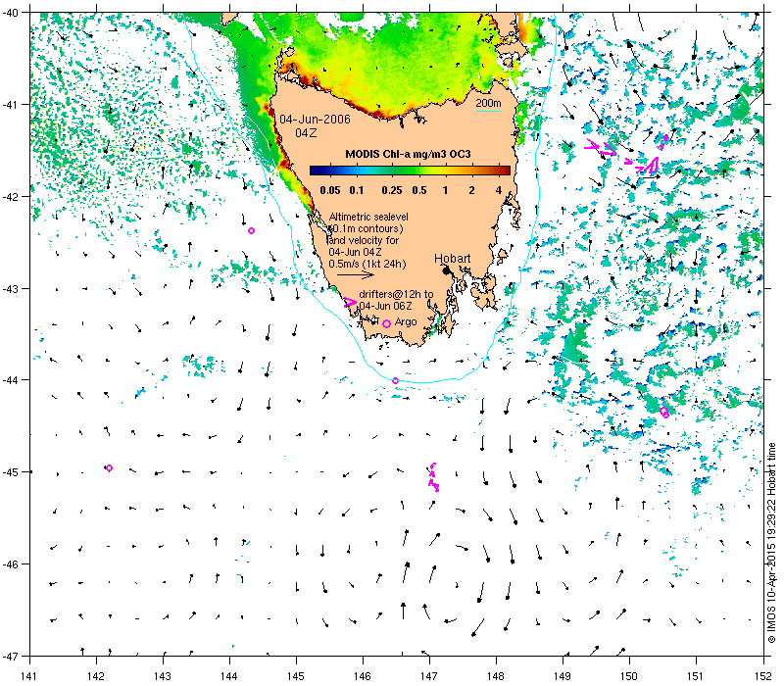Click the chlorophyll colorbar gradient

(410, 171)
